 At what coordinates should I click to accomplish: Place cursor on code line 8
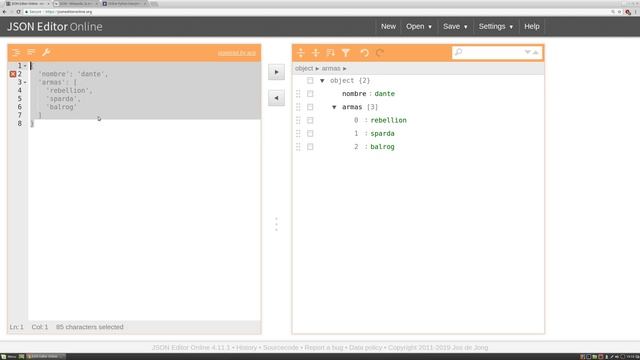click(x=144, y=124)
